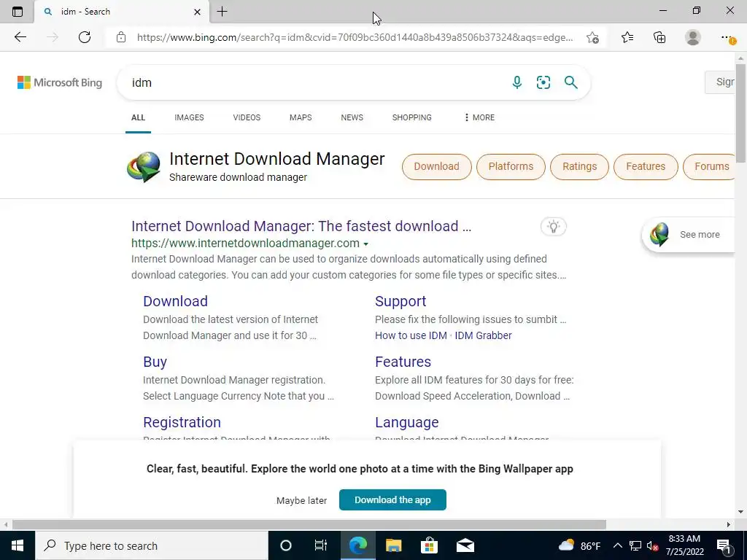Image resolution: width=747 pixels, height=560 pixels.
Task: Open network status tray icon
Action: (x=635, y=545)
